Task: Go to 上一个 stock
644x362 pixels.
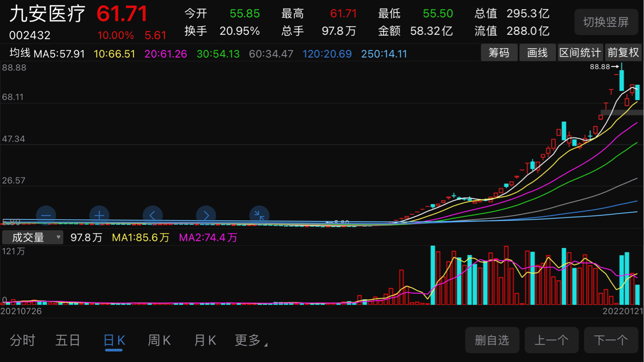Action: tap(552, 340)
